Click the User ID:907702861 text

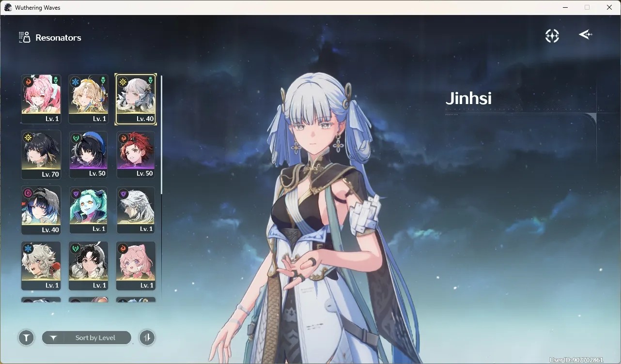[x=576, y=360]
